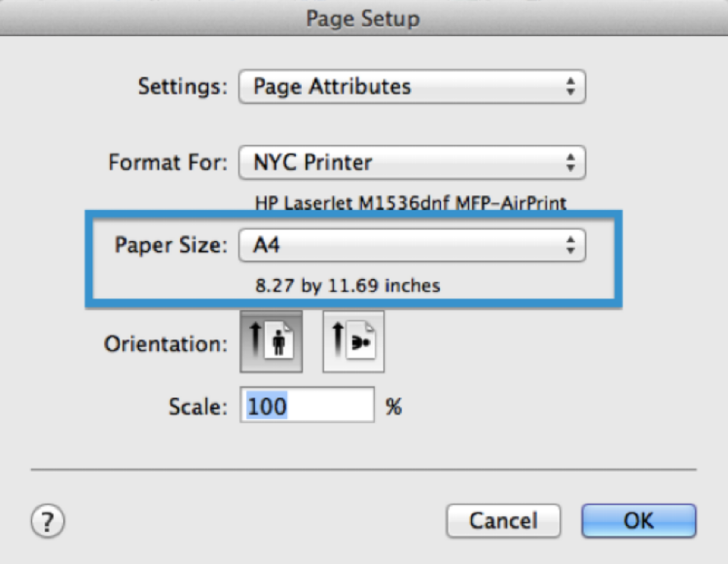Click the arrows on the Settings popup
Image resolution: width=728 pixels, height=564 pixels.
570,87
